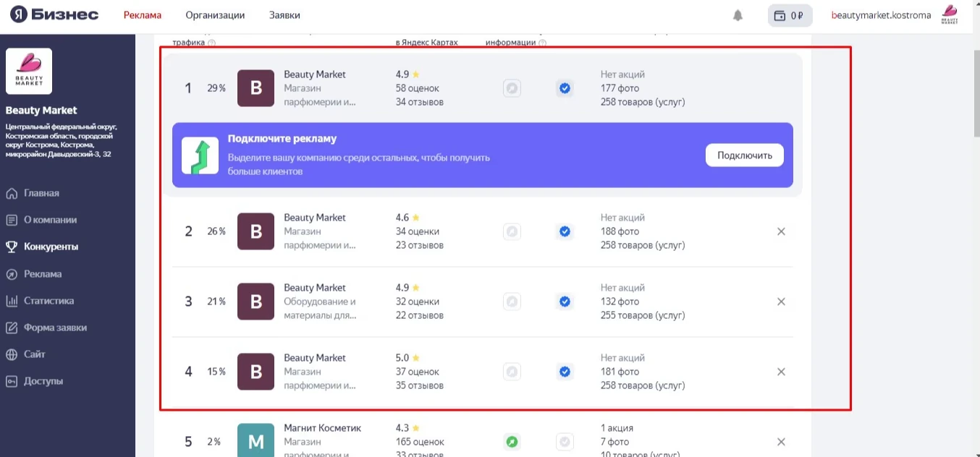
Task: Open О компании in the sidebar
Action: (50, 220)
